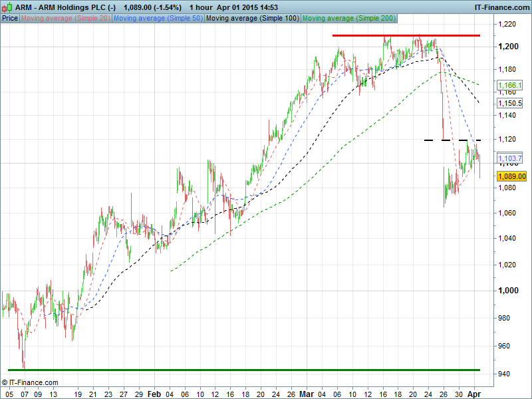Click the © IT-Finance.com copyright text

[30, 382]
